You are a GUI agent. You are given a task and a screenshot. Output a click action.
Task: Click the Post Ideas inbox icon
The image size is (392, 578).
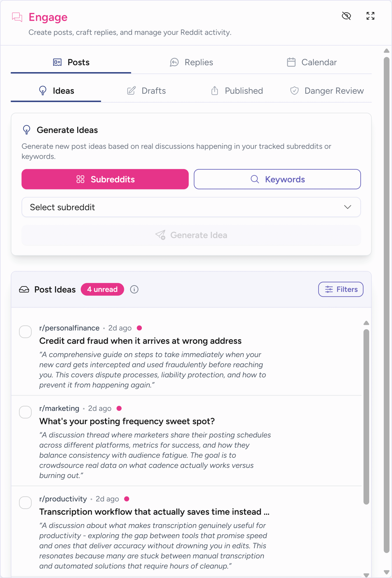pos(24,289)
